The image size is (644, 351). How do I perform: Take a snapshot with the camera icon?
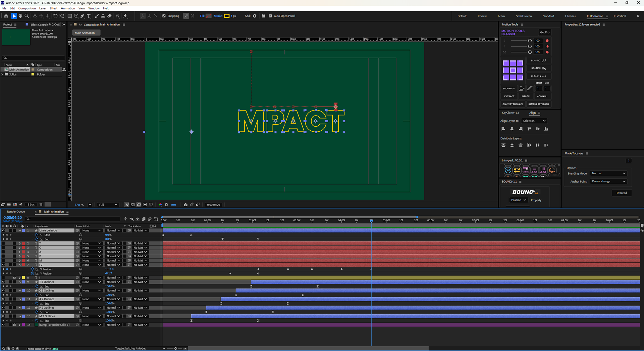click(x=185, y=205)
